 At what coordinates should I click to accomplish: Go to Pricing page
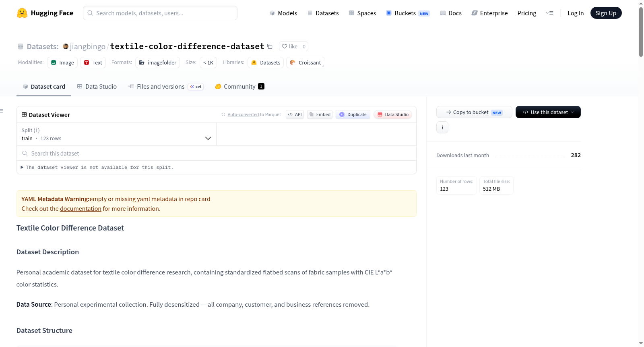click(x=527, y=13)
